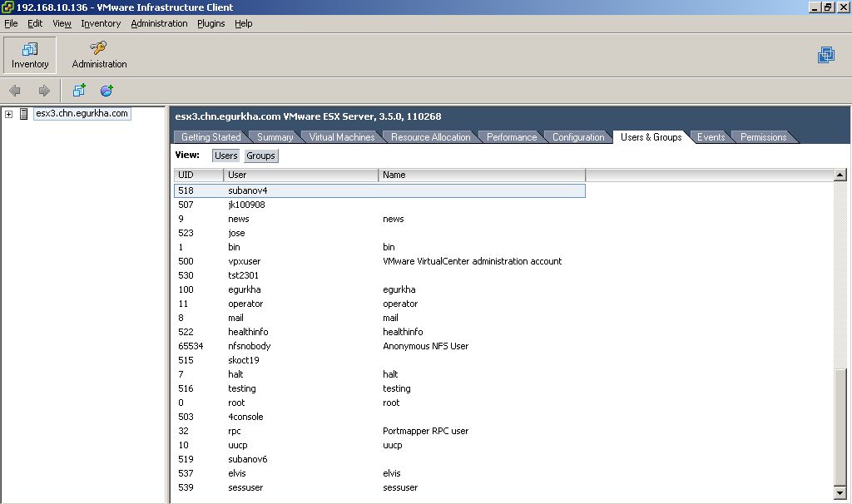This screenshot has height=504, width=852.
Task: Select the jk100908 user row
Action: coord(379,205)
